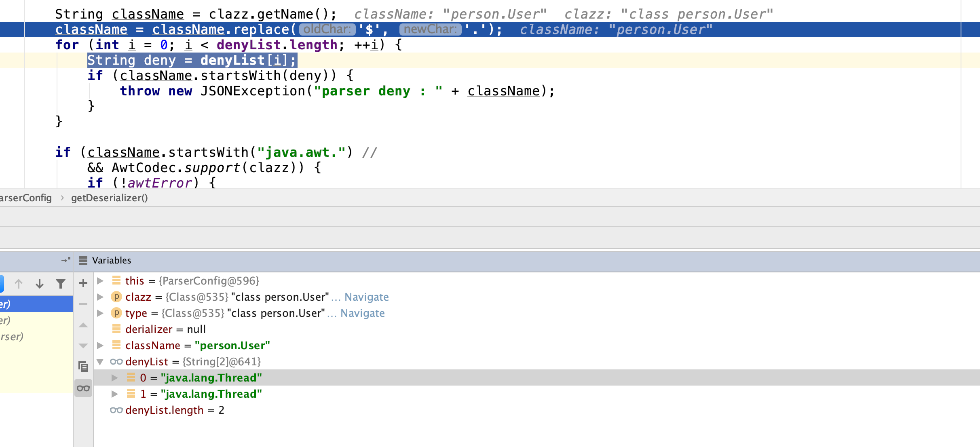The height and width of the screenshot is (447, 980).
Task: Click the Restore Layout pin icon
Action: click(65, 260)
